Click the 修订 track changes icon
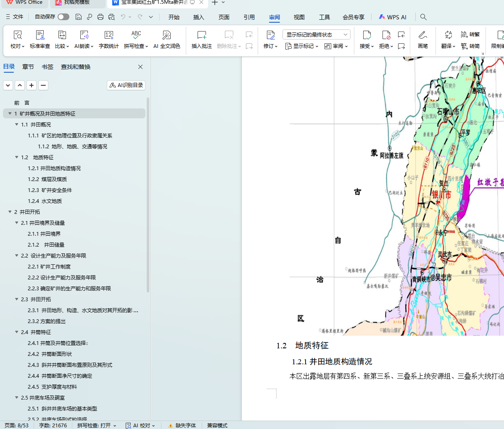This screenshot has height=429, width=504. [270, 35]
